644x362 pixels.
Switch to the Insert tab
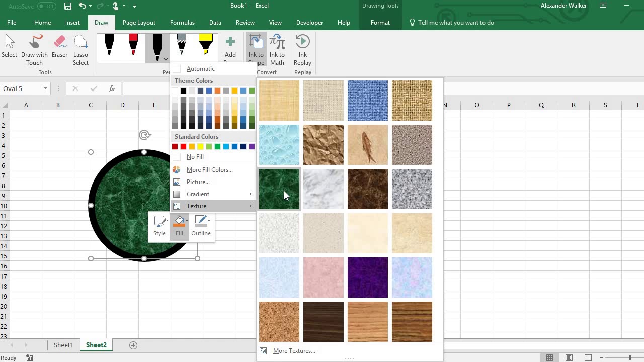pyautogui.click(x=72, y=23)
